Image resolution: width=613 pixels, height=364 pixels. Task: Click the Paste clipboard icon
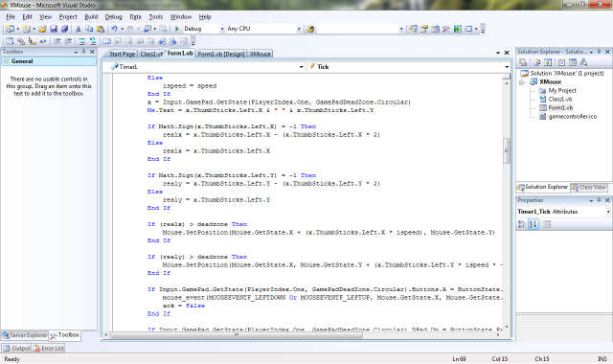pos(101,29)
